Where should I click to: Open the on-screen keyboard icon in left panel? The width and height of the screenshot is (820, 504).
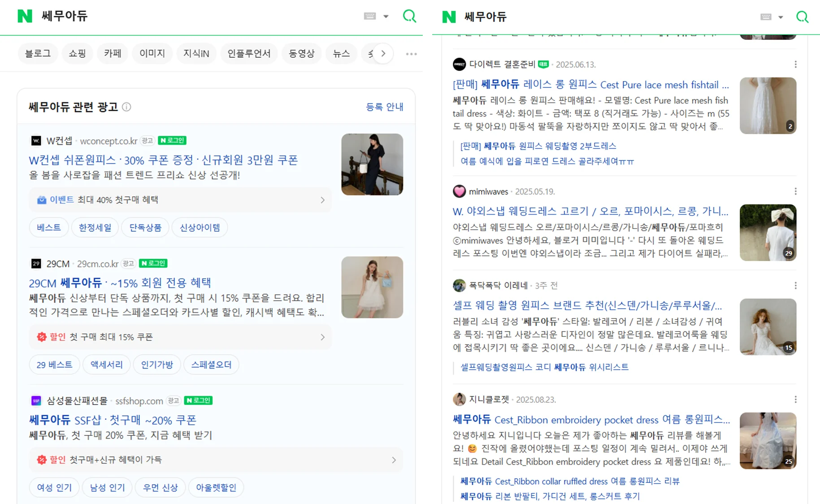coord(369,16)
